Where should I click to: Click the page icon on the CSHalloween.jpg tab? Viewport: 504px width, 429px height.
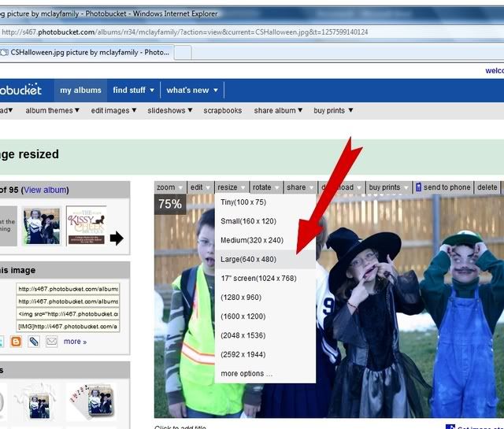pos(4,53)
